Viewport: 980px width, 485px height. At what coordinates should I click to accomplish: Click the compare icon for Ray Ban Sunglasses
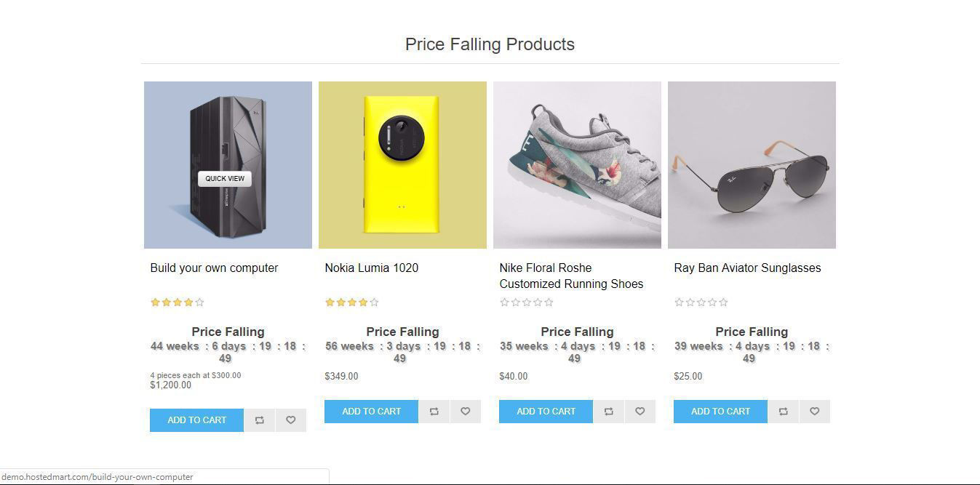click(x=784, y=411)
